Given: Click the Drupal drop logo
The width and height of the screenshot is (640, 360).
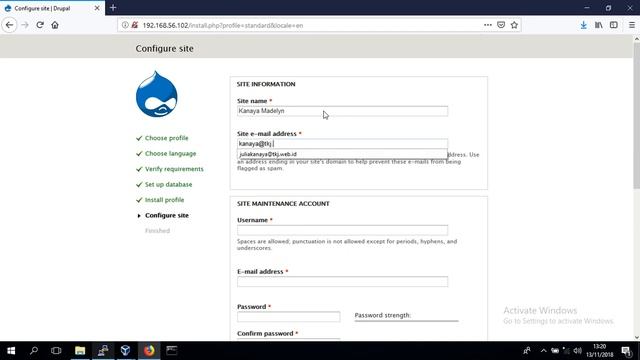Looking at the screenshot, I should [x=157, y=94].
